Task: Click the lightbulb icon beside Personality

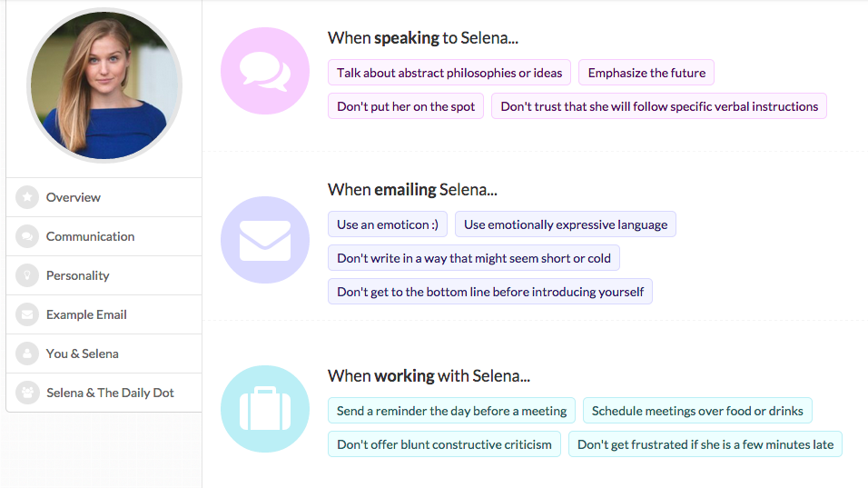Action: (x=27, y=275)
